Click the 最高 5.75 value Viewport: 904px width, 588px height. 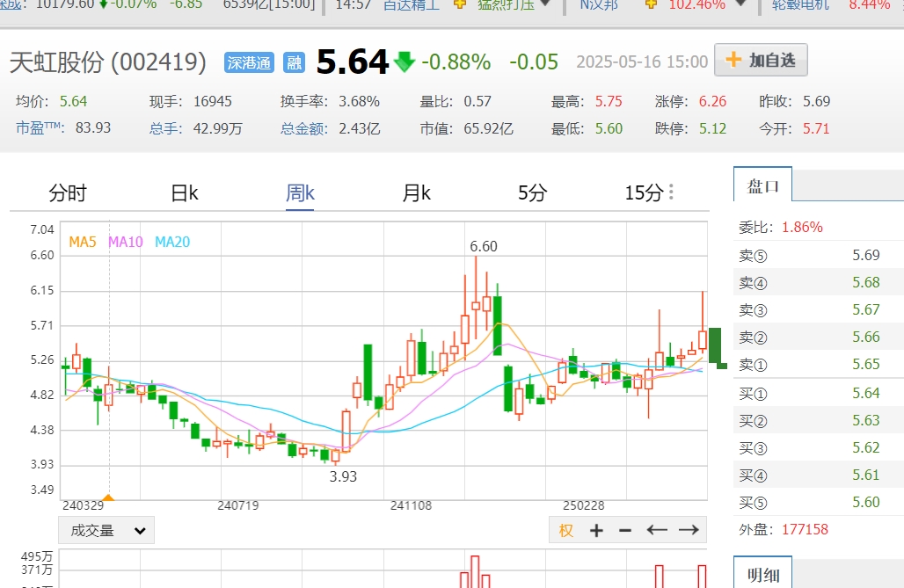click(609, 101)
